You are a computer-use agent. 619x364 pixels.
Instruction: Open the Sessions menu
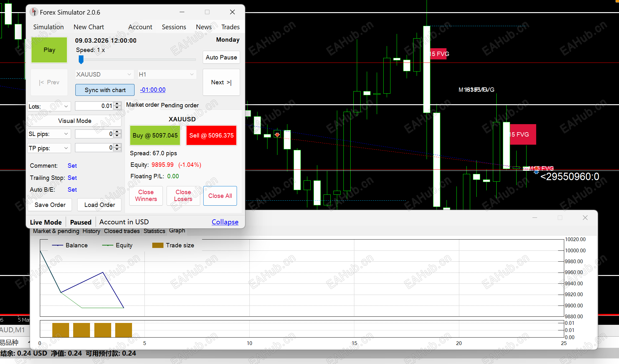pos(174,27)
